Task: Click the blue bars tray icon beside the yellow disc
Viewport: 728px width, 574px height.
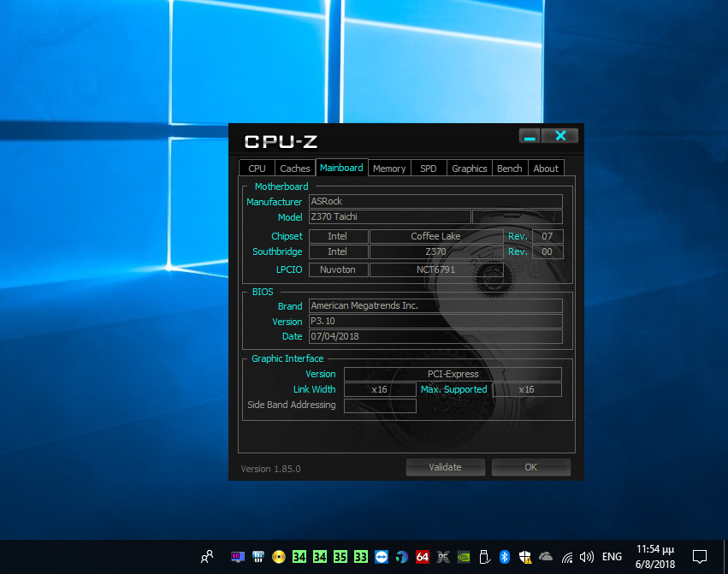Action: coord(258,556)
